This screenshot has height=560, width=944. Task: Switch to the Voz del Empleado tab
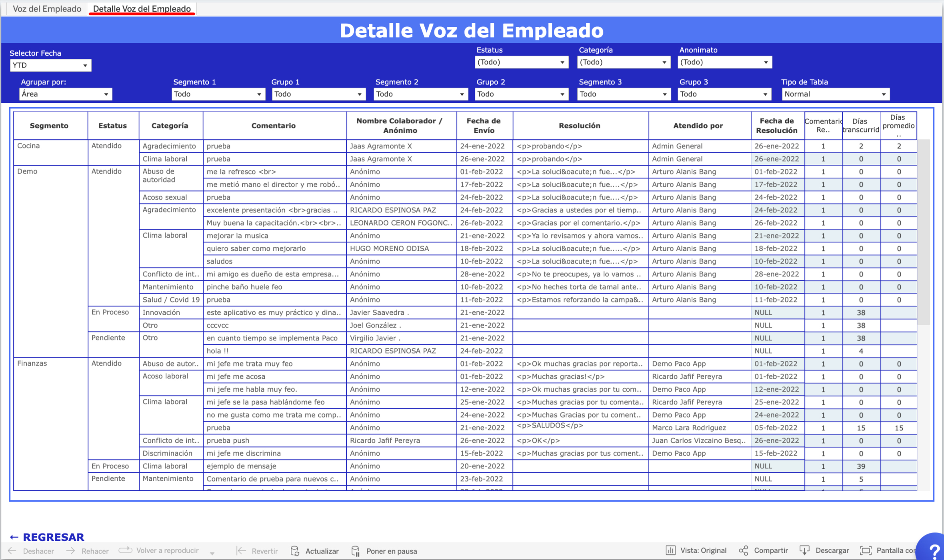(47, 8)
